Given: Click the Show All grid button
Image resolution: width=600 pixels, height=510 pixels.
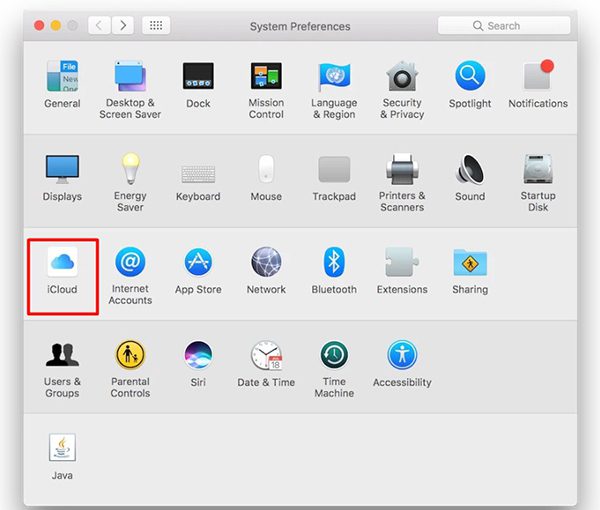Looking at the screenshot, I should point(156,26).
